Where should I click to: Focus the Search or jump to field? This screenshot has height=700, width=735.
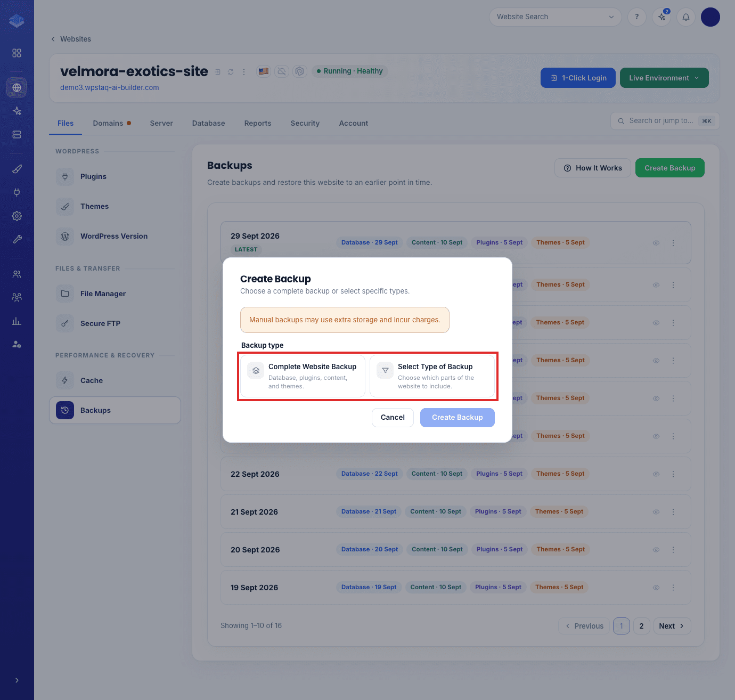click(x=665, y=121)
